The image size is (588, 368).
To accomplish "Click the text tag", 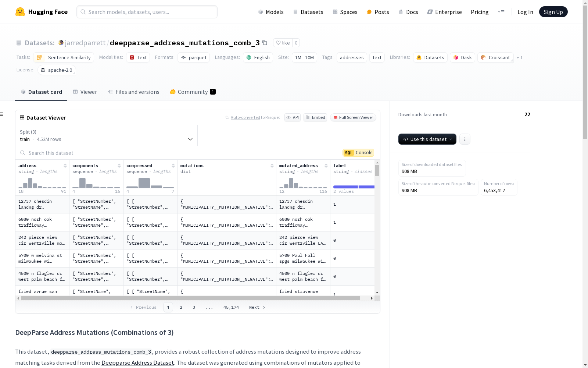I will [377, 57].
